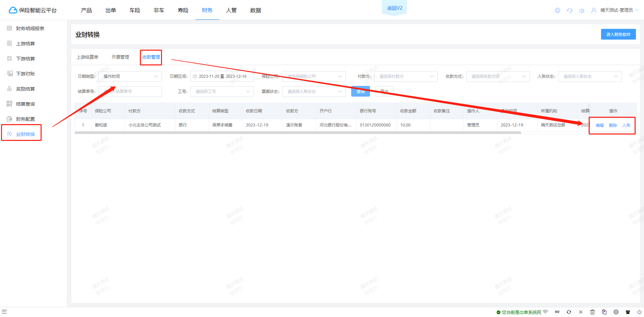Open the 收款方式 dropdown
644x317 pixels.
pyautogui.click(x=498, y=76)
